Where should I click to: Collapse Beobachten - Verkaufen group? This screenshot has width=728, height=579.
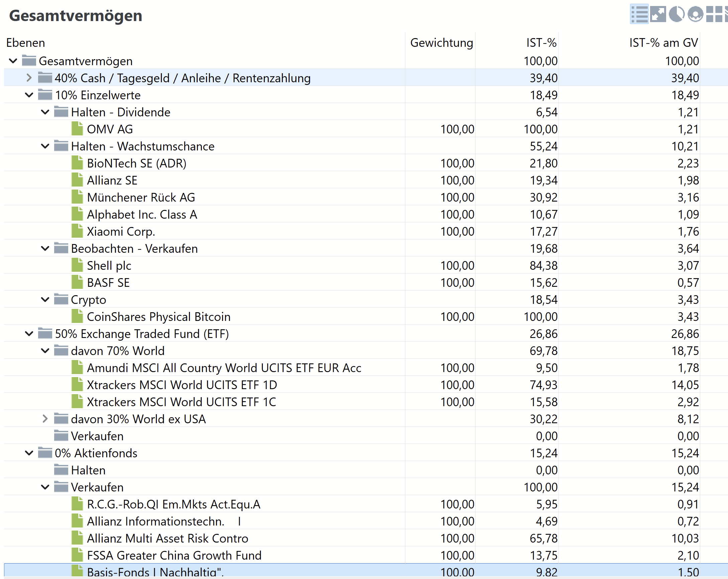(45, 248)
